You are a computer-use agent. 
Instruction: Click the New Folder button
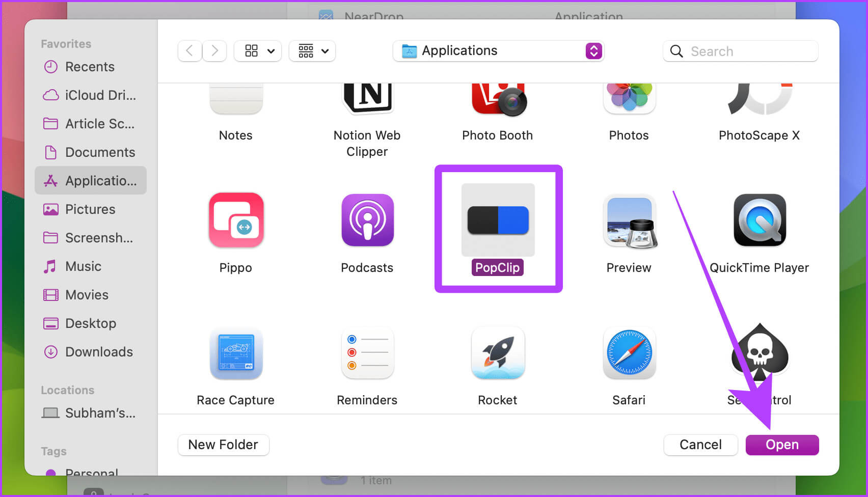tap(223, 445)
